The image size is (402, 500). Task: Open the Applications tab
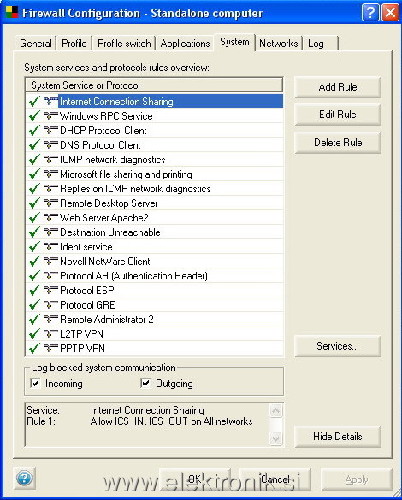[185, 43]
